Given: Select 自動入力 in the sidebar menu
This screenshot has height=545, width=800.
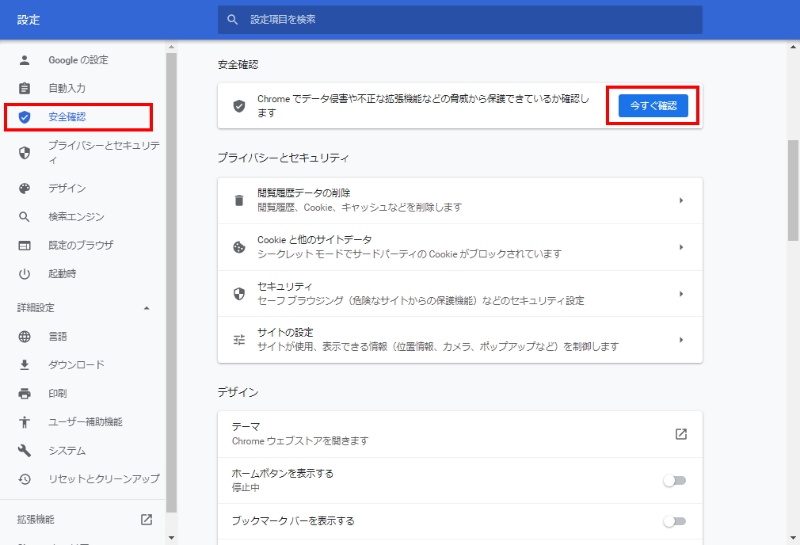Looking at the screenshot, I should click(67, 88).
